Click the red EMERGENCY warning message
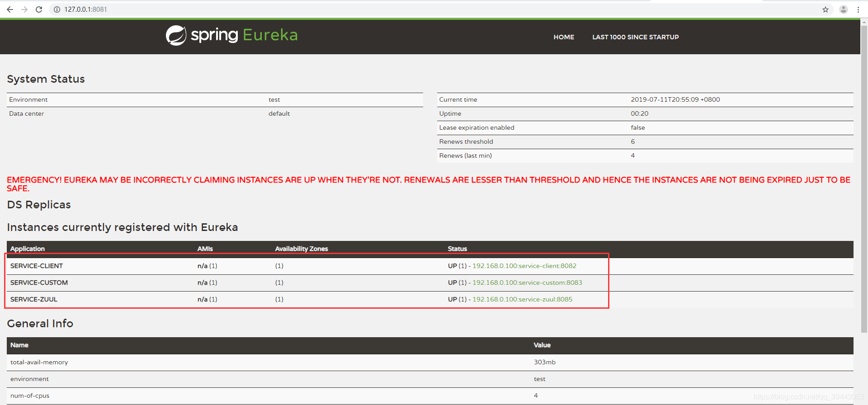This screenshot has height=405, width=868. click(429, 184)
